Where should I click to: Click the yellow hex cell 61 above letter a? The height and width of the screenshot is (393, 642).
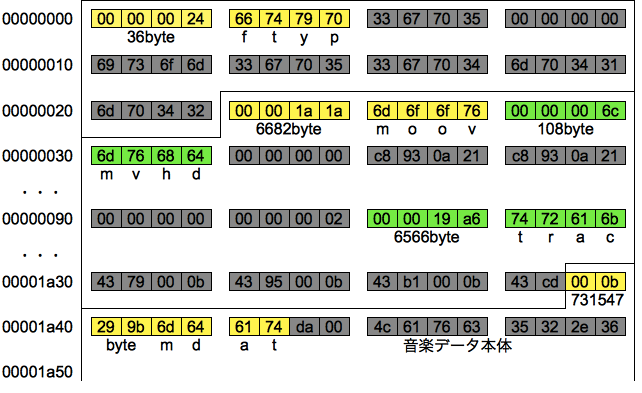pos(244,327)
